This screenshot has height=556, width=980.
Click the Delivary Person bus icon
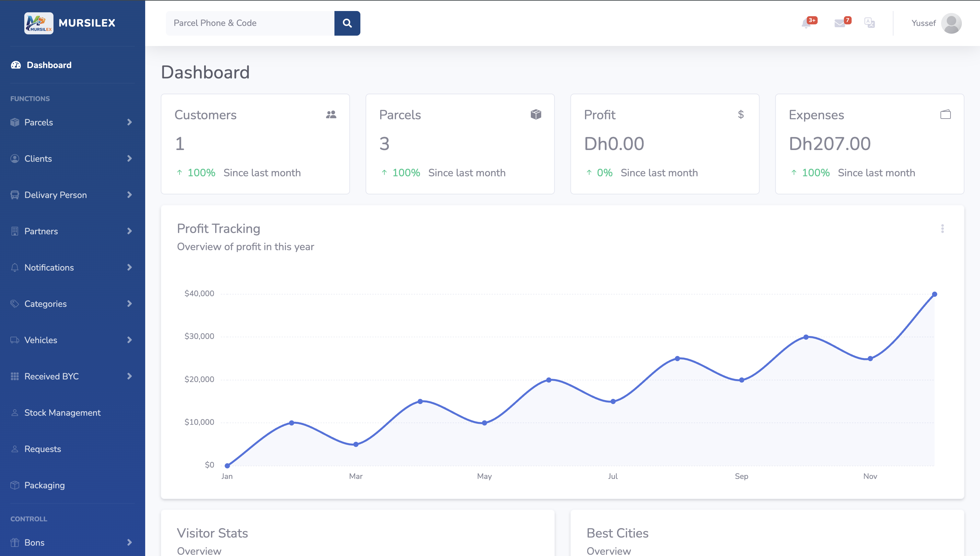point(15,195)
